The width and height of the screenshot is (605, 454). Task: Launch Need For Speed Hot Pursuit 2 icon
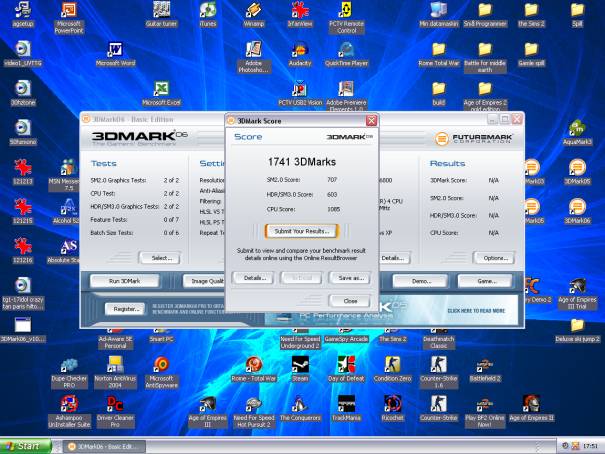point(253,412)
